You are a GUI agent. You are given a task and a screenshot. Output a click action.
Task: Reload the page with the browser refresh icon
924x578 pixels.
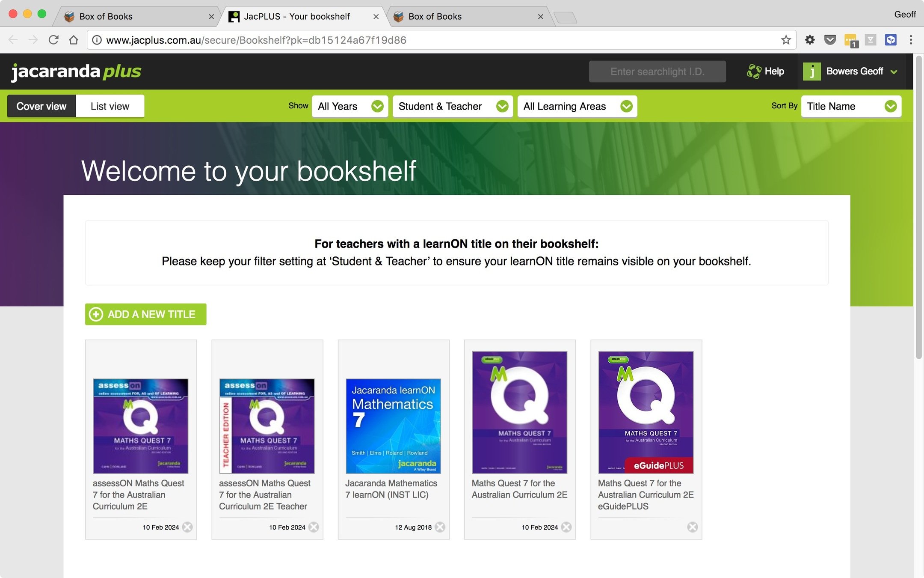(x=53, y=40)
